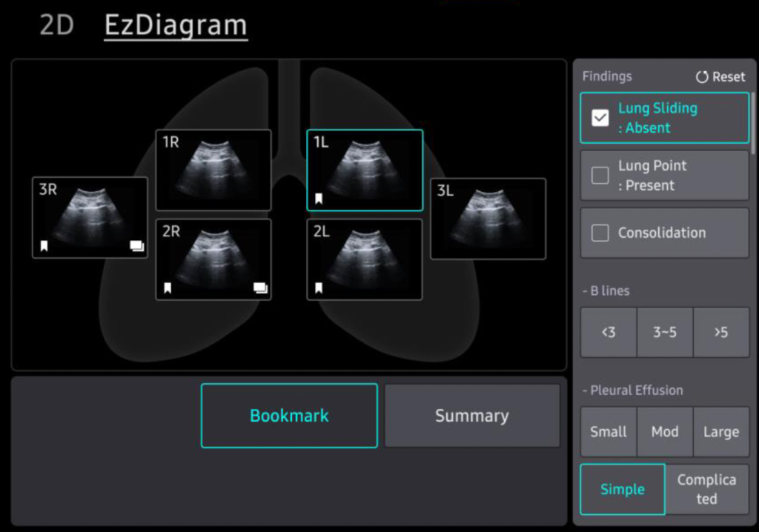The height and width of the screenshot is (532, 759).
Task: Switch to the EzDiagram tab
Action: [x=176, y=26]
